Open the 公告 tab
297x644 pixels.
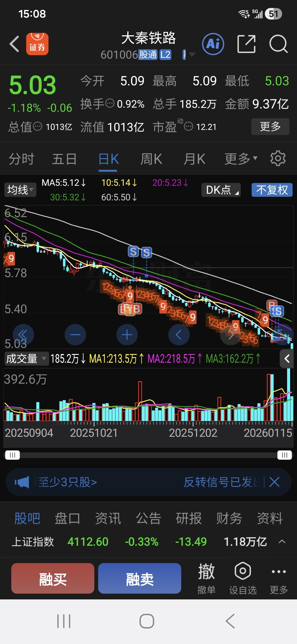(x=148, y=519)
